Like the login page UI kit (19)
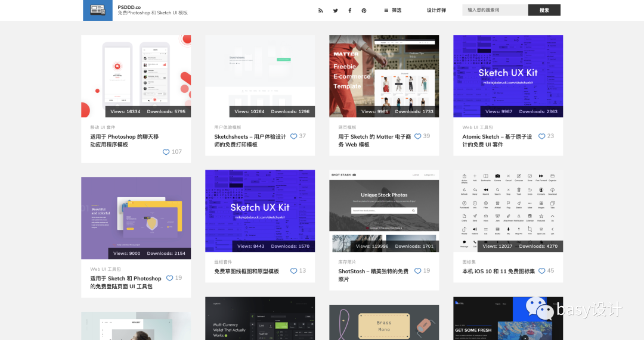The image size is (644, 340). (169, 279)
